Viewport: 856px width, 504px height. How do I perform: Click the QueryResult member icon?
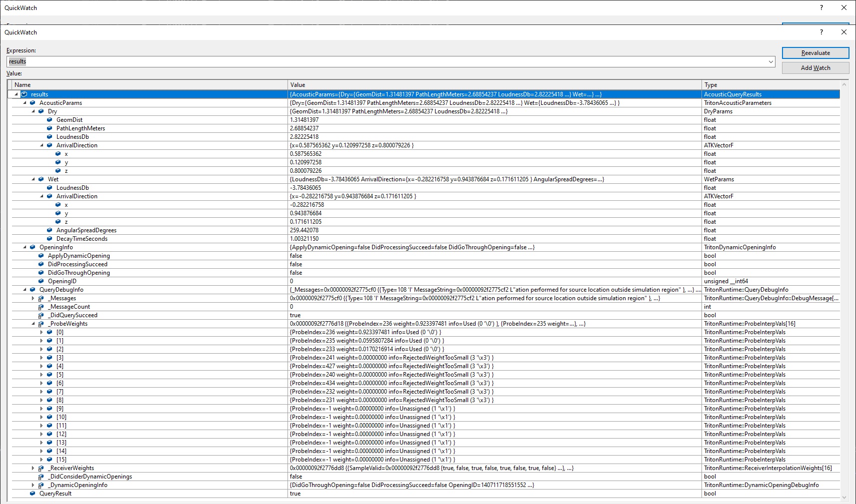coord(32,494)
